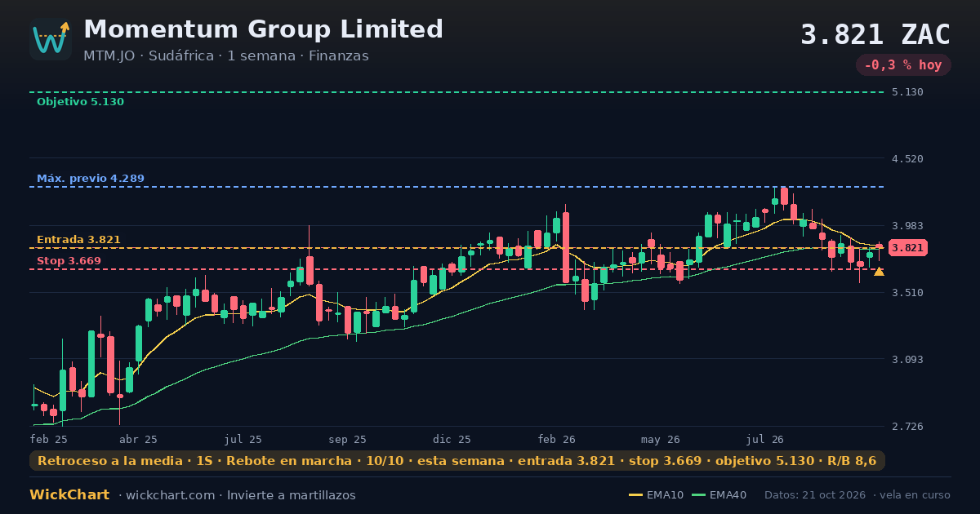Click the Datos: 21 oct 2026 text
This screenshot has height=514, width=980.
point(815,495)
